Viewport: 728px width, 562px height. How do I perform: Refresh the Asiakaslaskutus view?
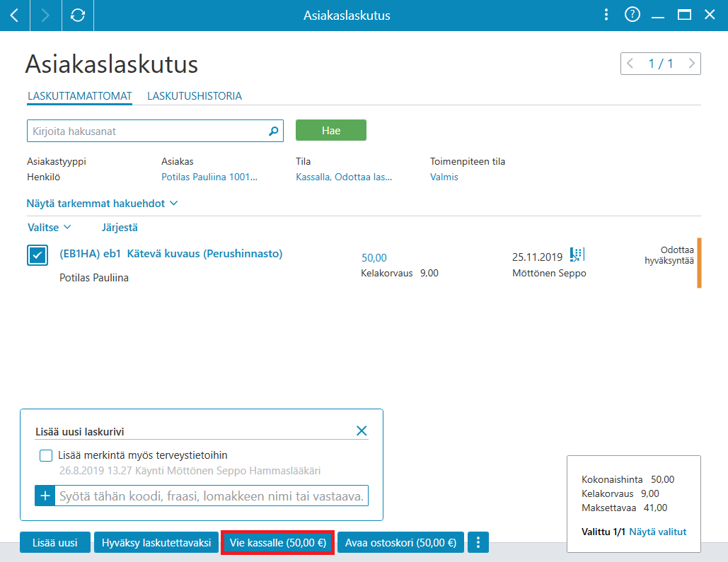[x=78, y=16]
